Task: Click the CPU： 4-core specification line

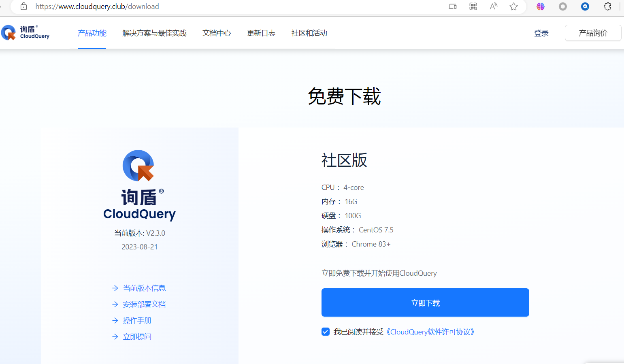Action: pyautogui.click(x=343, y=187)
